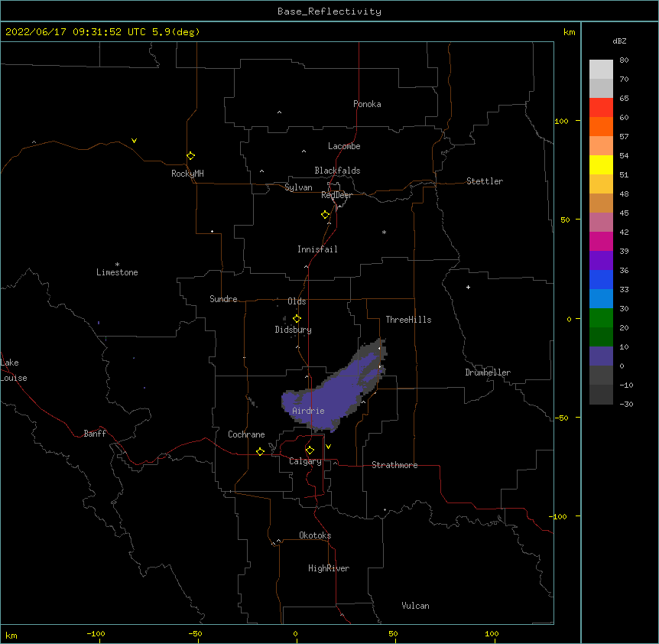Select the magenta swatch between 42 and 39 dBZ

coord(601,241)
